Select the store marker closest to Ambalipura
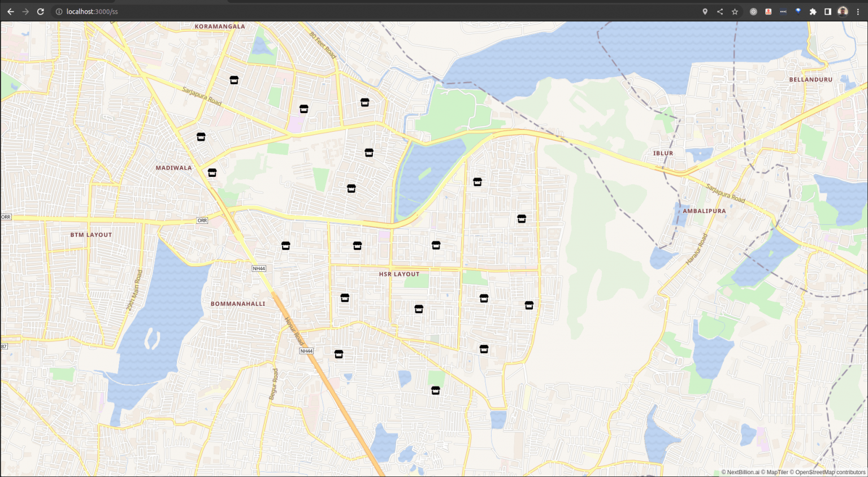868x477 pixels. pyautogui.click(x=522, y=219)
